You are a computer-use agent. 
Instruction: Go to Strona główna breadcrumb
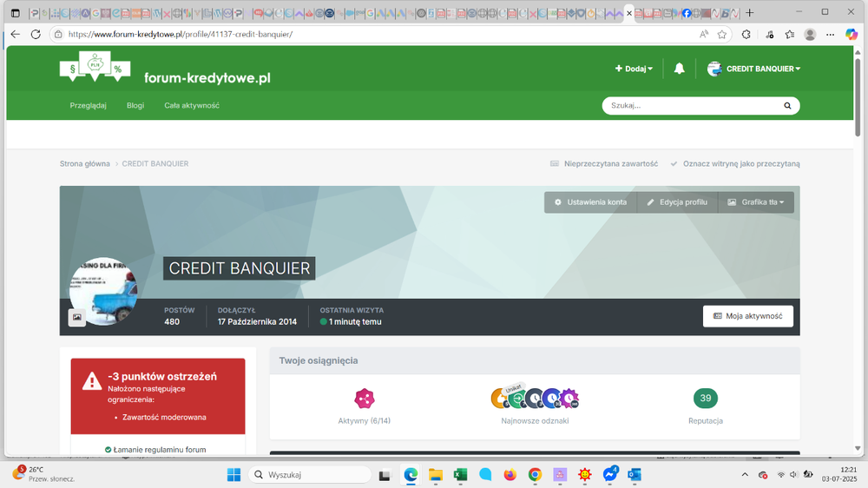click(x=85, y=164)
